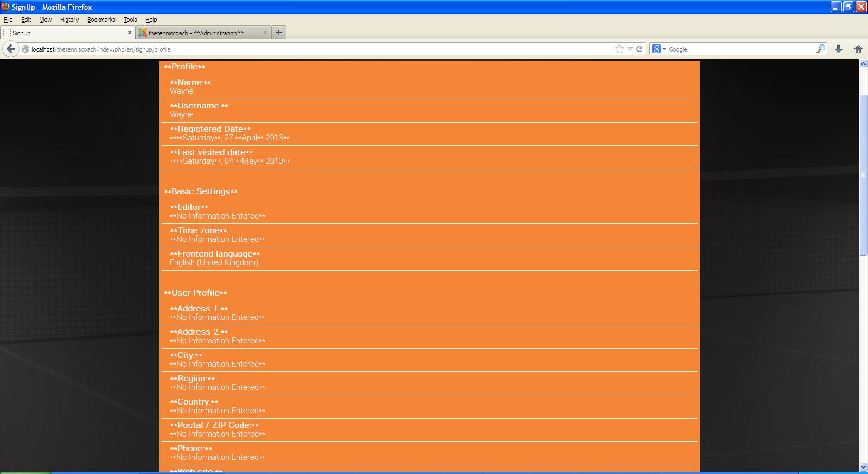Click the **Region:** label
Image resolution: width=868 pixels, height=474 pixels.
[193, 379]
